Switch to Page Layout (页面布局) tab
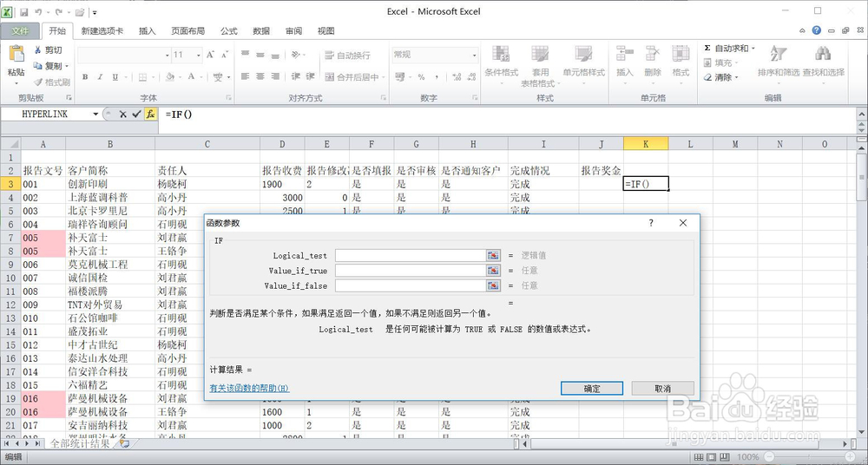 point(187,31)
